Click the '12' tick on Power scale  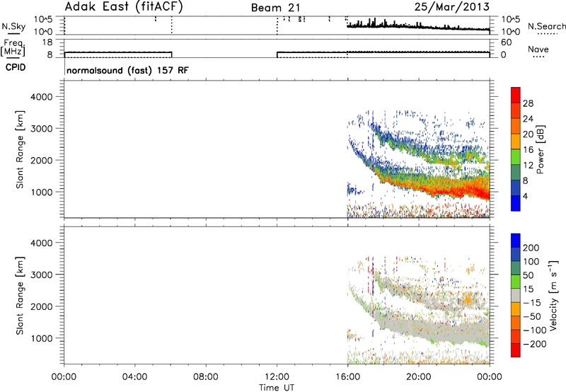pos(528,166)
